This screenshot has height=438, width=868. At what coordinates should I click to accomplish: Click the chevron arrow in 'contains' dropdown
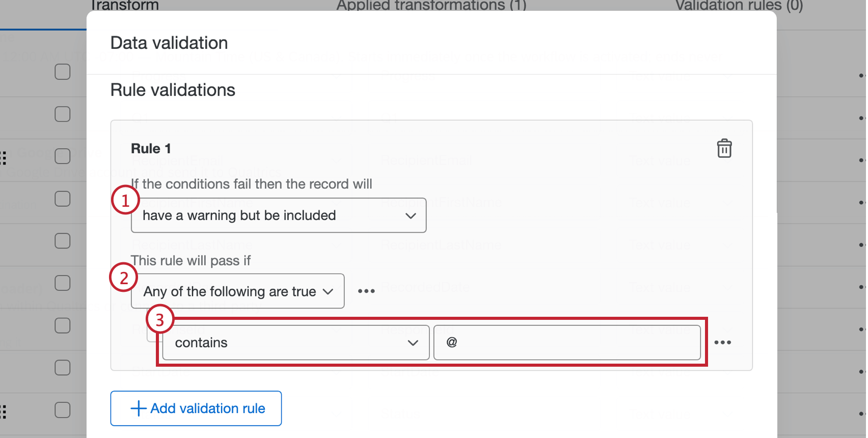[413, 343]
